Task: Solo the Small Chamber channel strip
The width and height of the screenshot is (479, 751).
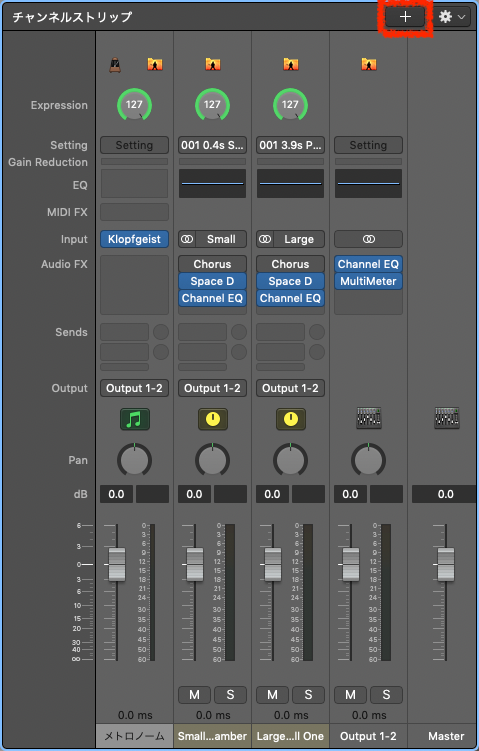Action: 230,695
